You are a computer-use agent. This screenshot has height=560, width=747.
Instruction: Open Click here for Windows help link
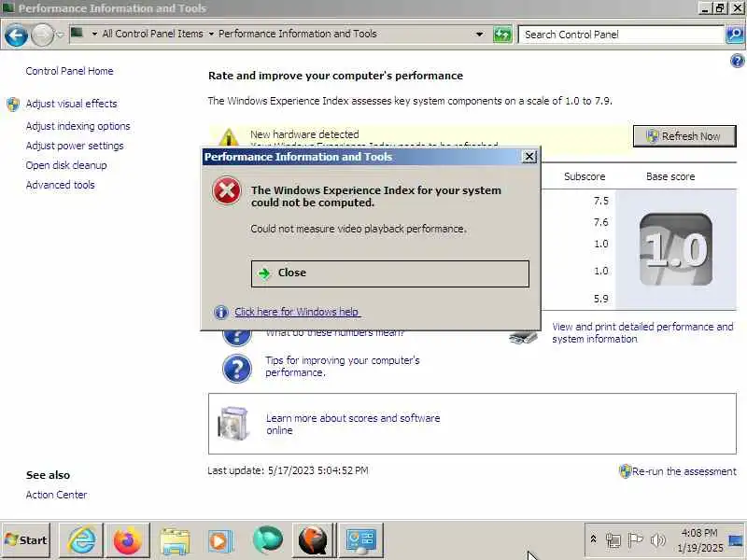297,312
